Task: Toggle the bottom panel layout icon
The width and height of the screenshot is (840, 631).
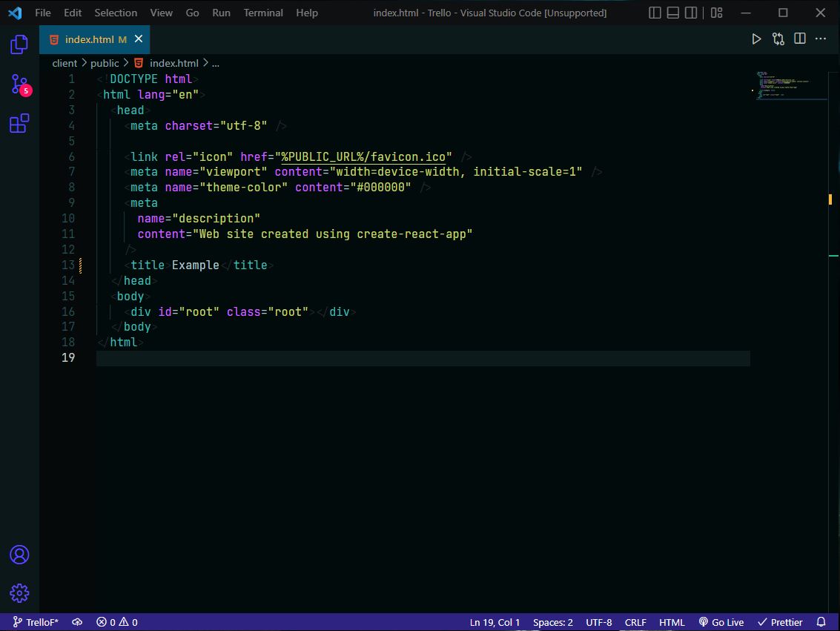Action: coord(673,13)
